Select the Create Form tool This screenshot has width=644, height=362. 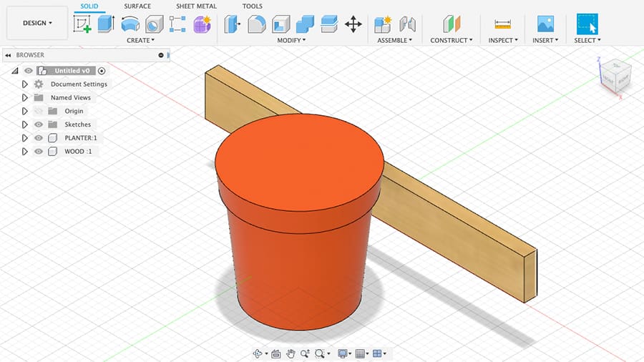[x=202, y=24]
